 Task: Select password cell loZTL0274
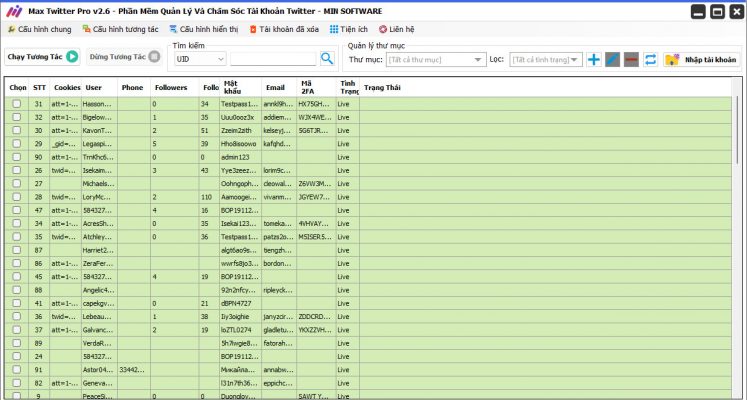coord(240,330)
